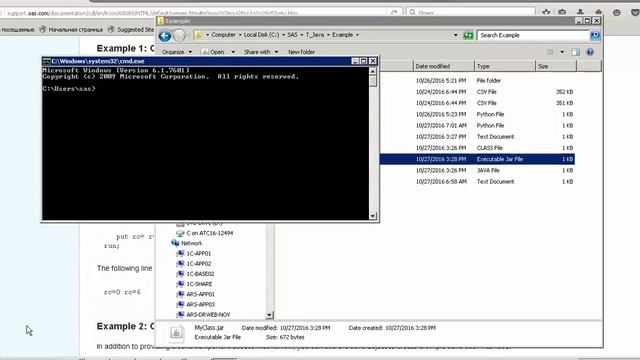This screenshot has width=640, height=360.
Task: Select ARS-APP03 network computer
Action: coord(200,304)
